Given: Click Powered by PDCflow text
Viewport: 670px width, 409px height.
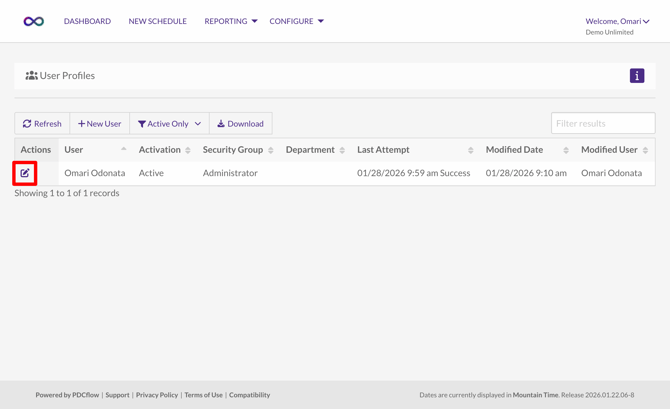Looking at the screenshot, I should point(67,395).
